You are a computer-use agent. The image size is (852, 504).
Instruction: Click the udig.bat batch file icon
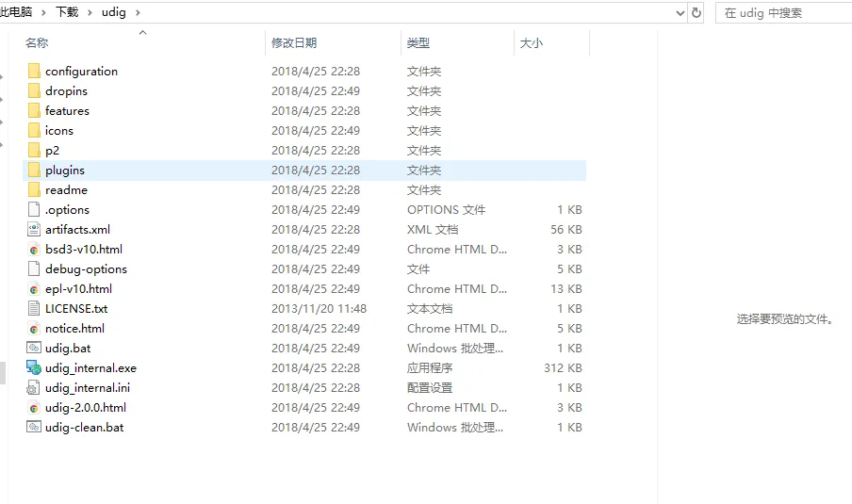point(34,348)
